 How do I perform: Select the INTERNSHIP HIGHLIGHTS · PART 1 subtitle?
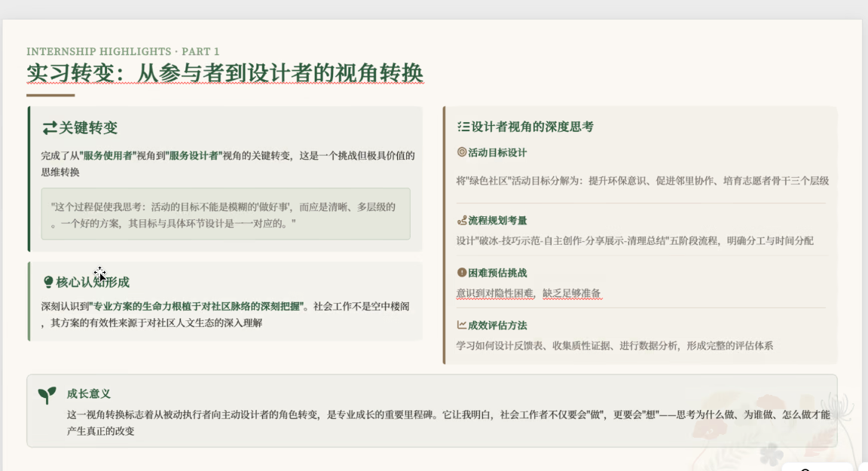pyautogui.click(x=123, y=51)
